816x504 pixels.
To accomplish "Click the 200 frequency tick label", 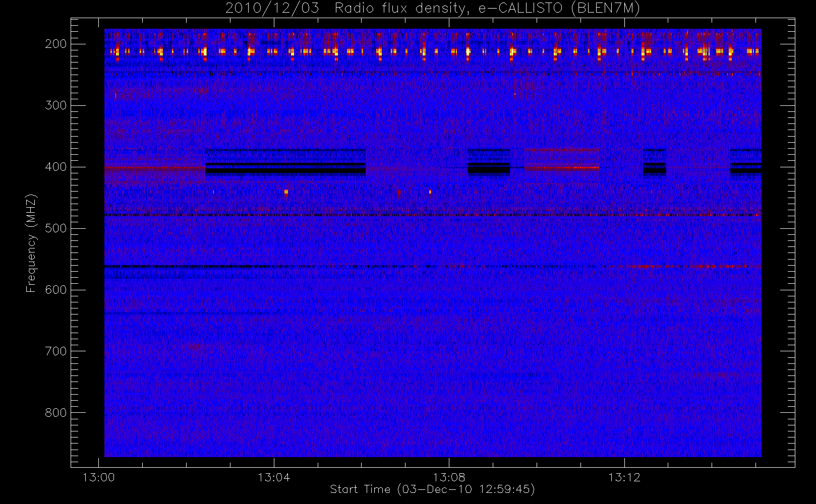I will click(56, 44).
